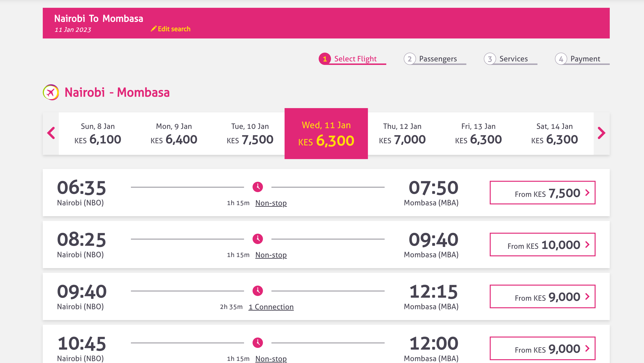Open Non-stop link on 06:35 flight

(x=271, y=203)
